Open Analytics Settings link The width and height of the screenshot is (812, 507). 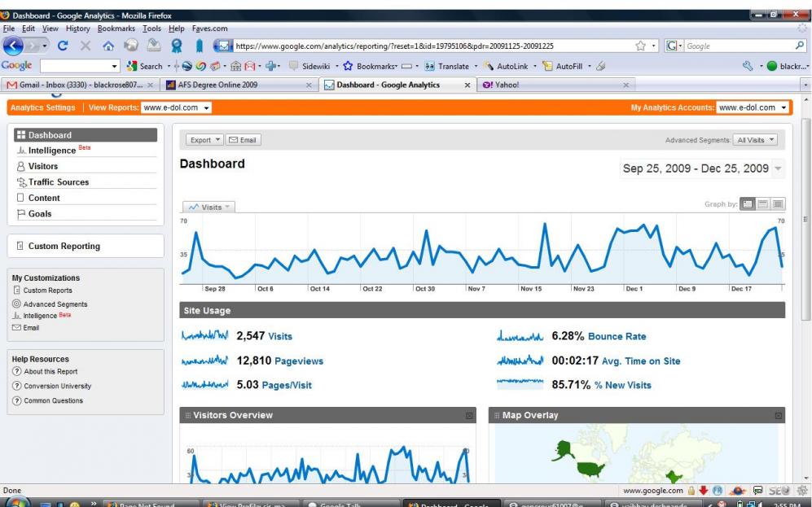pos(43,107)
